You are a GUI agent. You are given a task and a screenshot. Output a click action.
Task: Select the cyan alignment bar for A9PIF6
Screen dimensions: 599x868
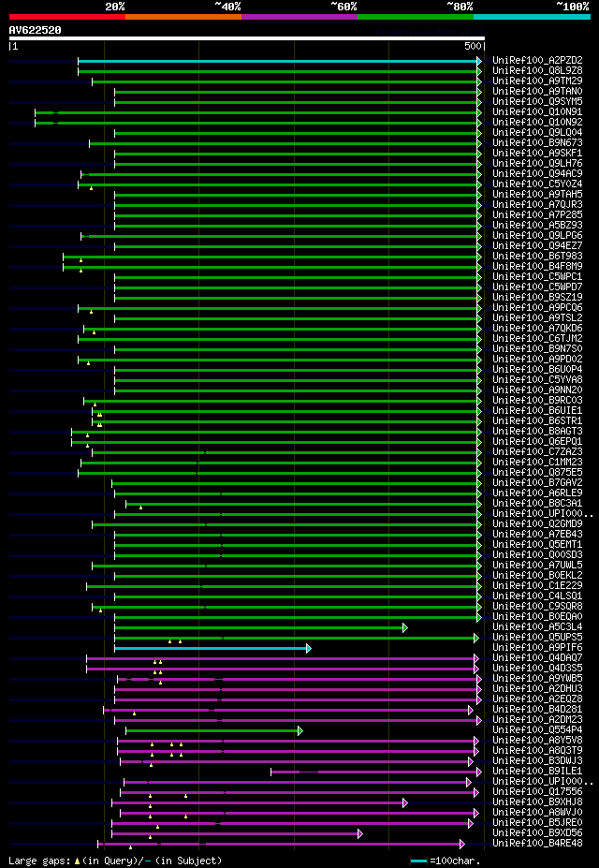pyautogui.click(x=211, y=648)
